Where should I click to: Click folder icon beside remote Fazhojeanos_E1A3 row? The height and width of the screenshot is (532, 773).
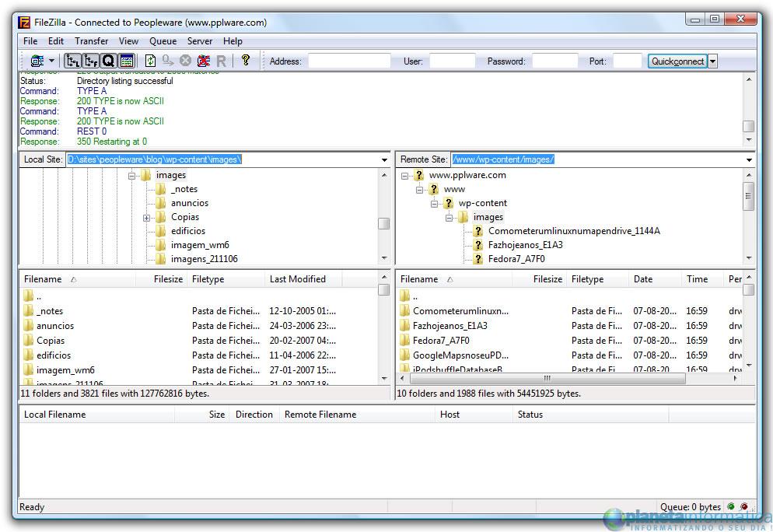click(404, 326)
